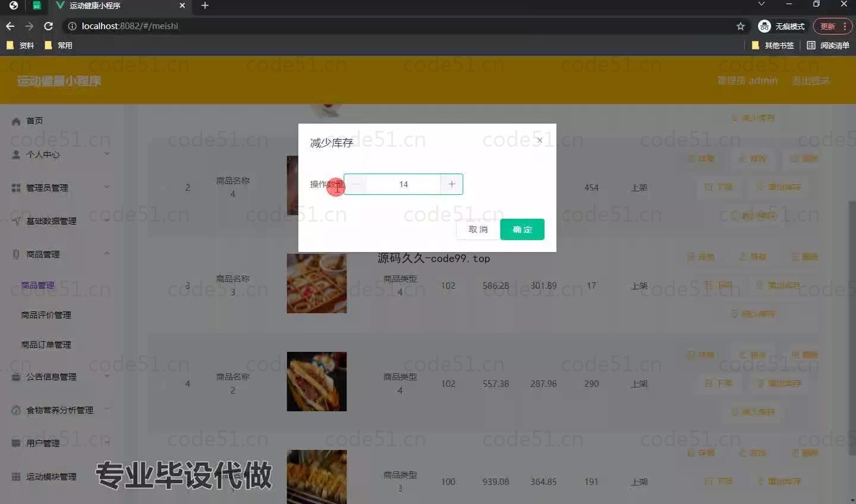Screen dimensions: 856x504
Task: Focus the quantity field showing 14
Action: (x=404, y=184)
